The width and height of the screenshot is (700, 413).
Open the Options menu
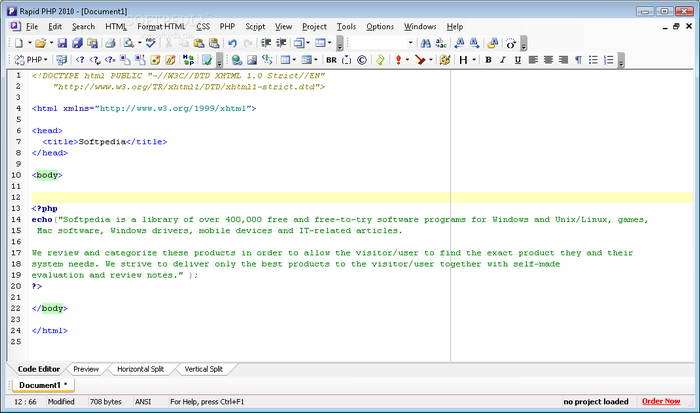coord(380,27)
